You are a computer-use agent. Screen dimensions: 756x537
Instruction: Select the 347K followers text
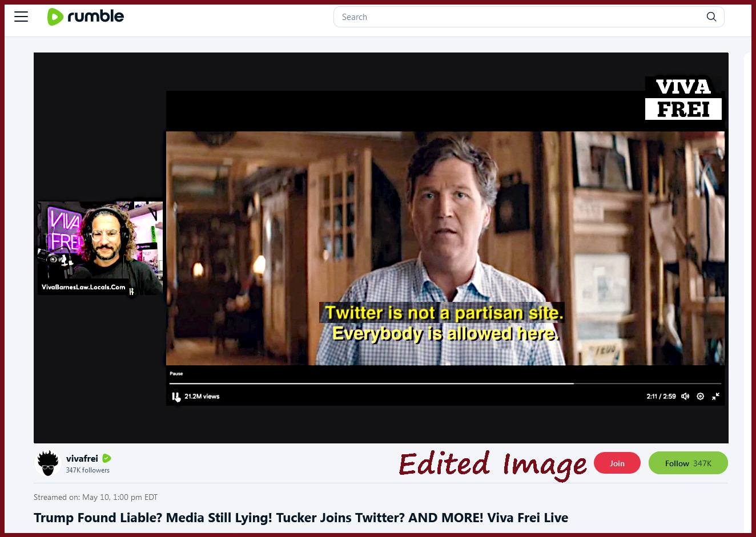(87, 470)
